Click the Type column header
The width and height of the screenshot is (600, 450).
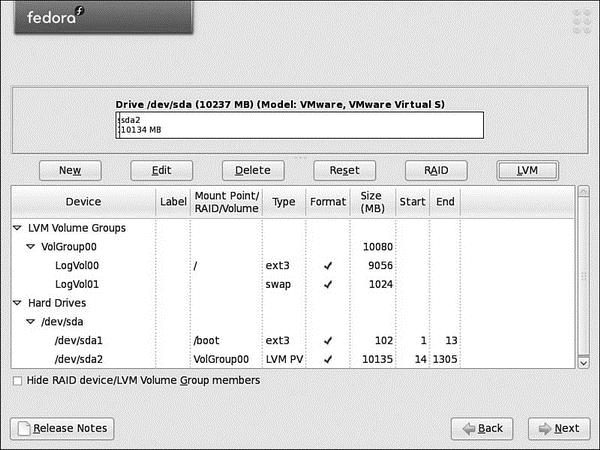pyautogui.click(x=284, y=202)
